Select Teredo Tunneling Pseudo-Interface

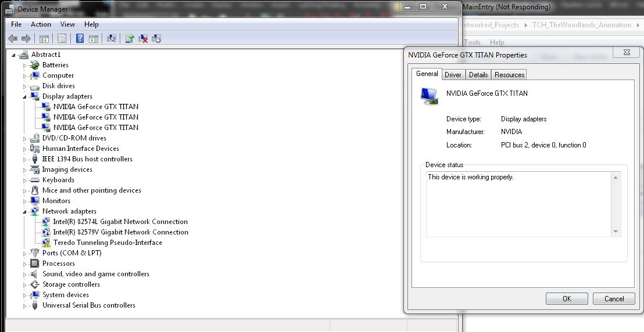pyautogui.click(x=108, y=243)
